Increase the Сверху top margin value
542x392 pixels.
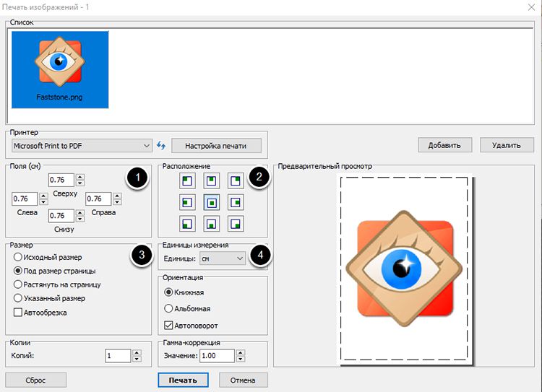click(80, 177)
